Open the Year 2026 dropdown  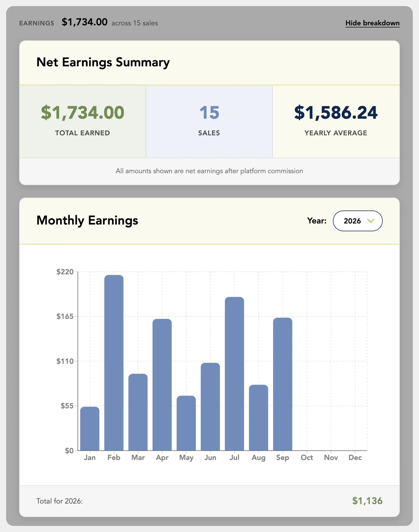(x=357, y=221)
